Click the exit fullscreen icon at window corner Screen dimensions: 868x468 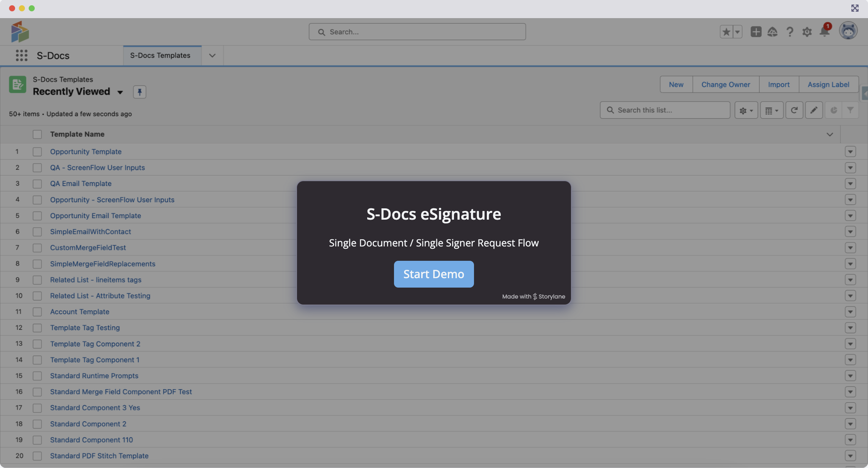point(855,8)
